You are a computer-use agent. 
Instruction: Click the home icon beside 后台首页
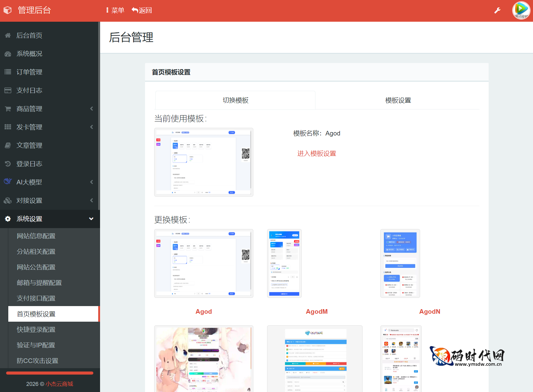coord(8,35)
